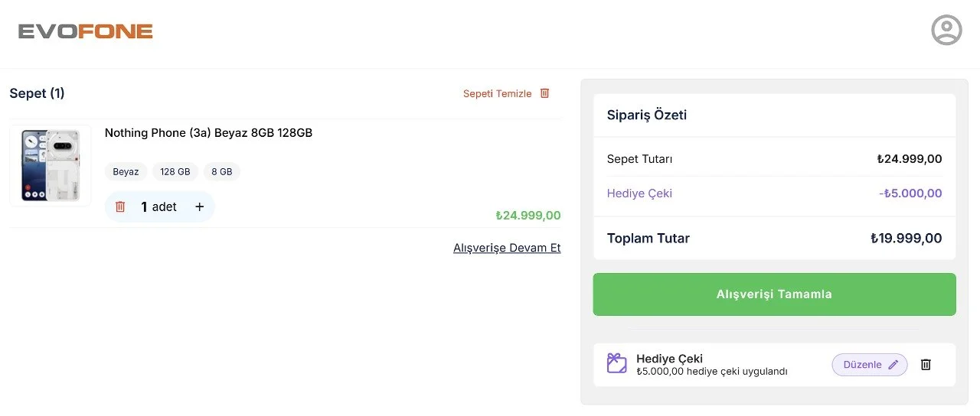Click the 1 adet quantity field
Image resolution: width=980 pixels, height=416 pixels.
pyautogui.click(x=158, y=206)
